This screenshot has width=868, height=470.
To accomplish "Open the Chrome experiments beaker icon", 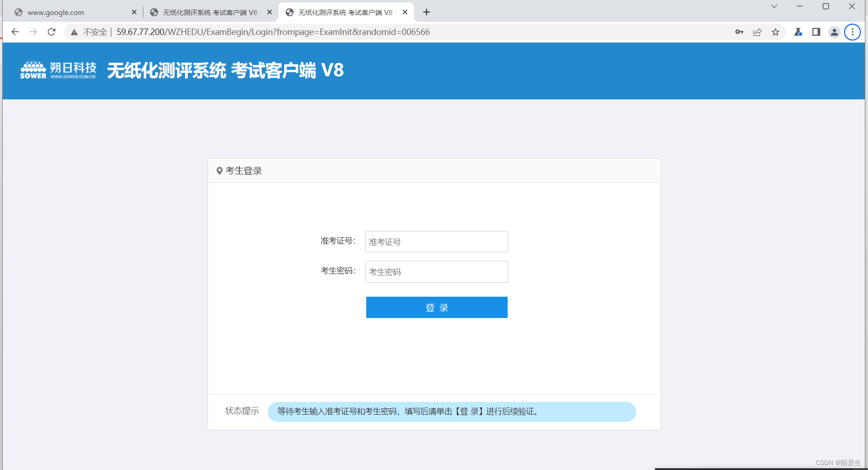I will [798, 32].
